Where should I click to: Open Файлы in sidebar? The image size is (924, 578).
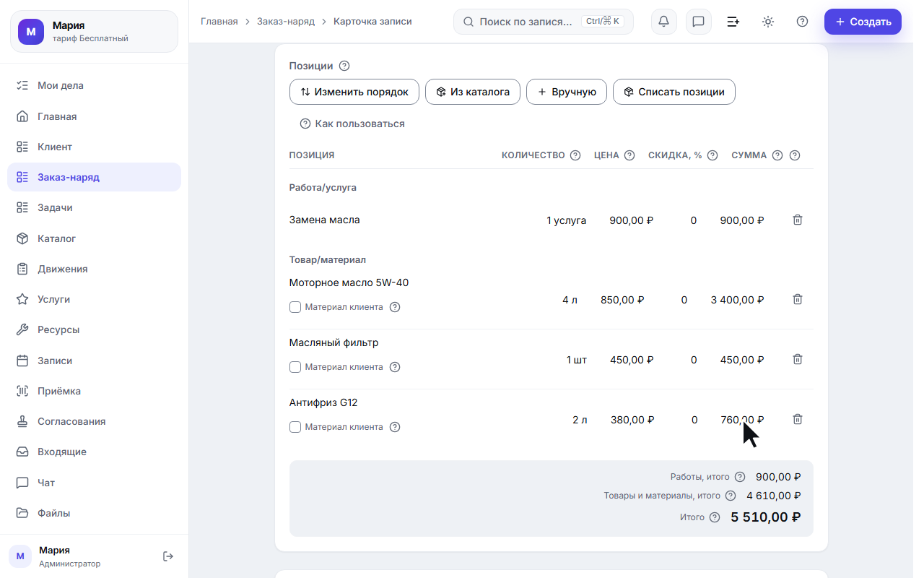94,513
